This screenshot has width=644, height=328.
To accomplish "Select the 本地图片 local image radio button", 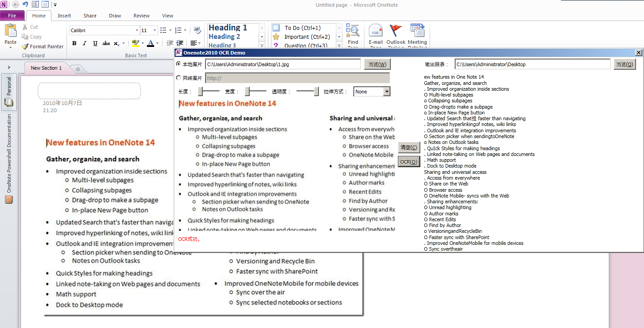I will (x=179, y=64).
